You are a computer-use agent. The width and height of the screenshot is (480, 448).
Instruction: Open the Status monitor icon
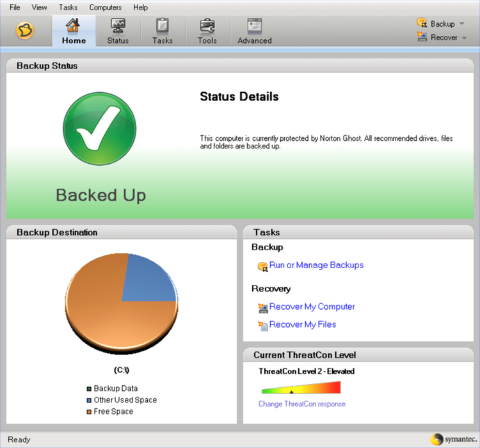coord(118,26)
